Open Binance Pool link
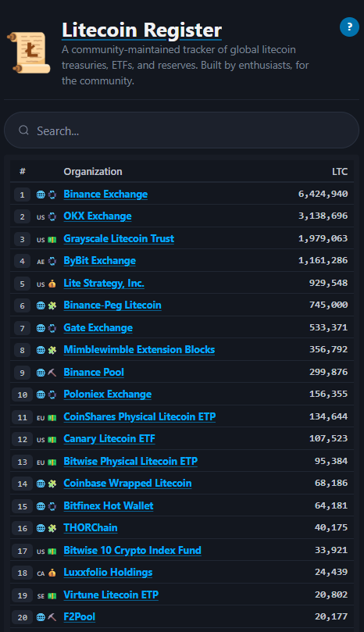 94,372
